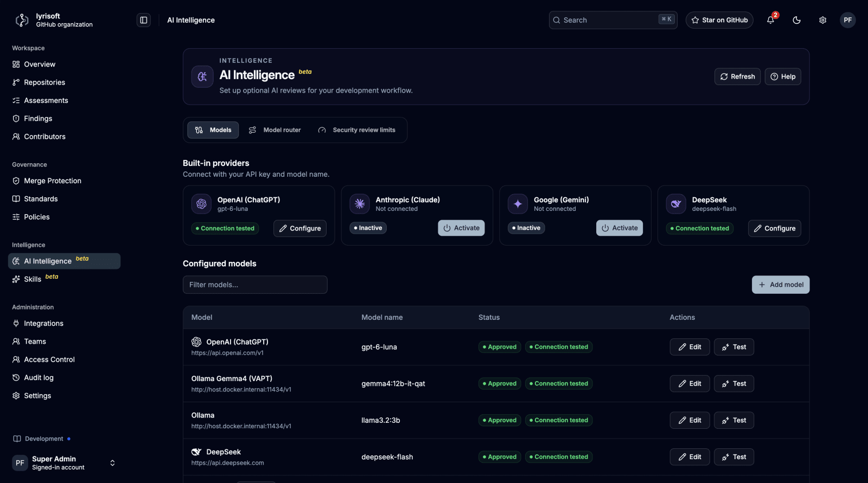Open Merge Protection in Governance

(64, 181)
